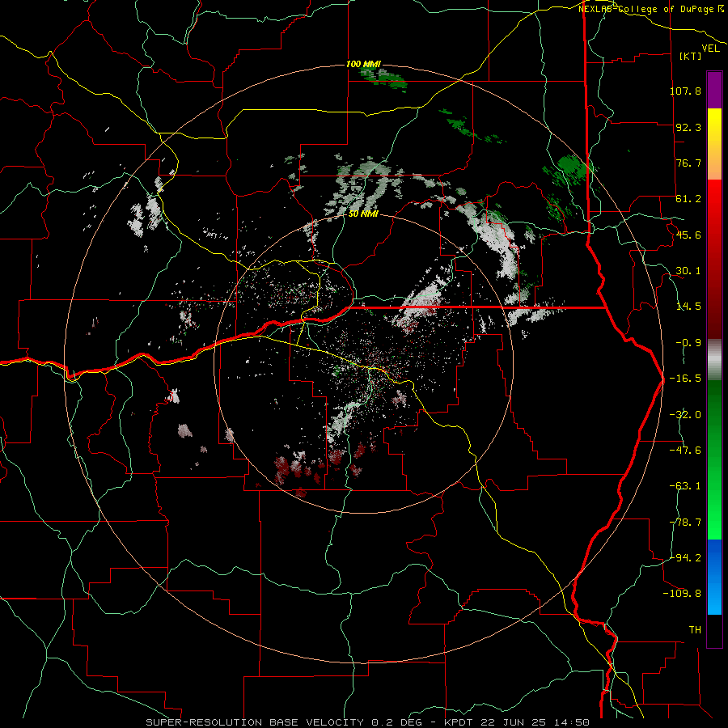This screenshot has height=728, width=728.
Task: Click the -78.7 velocity scale value
Action: click(x=685, y=523)
